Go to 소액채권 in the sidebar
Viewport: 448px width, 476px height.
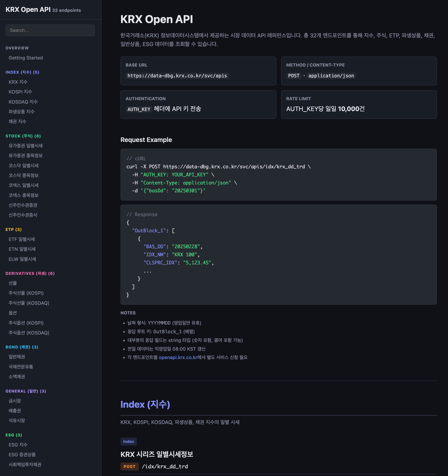coord(17,376)
